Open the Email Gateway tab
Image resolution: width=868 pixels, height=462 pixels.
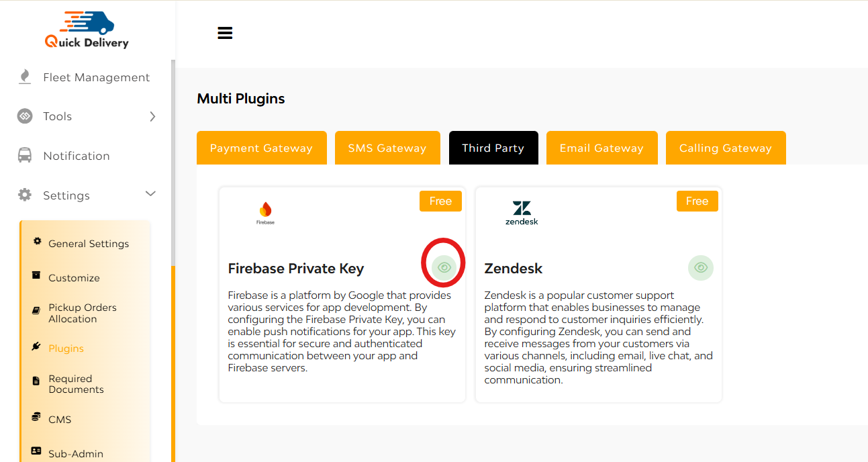pos(601,148)
